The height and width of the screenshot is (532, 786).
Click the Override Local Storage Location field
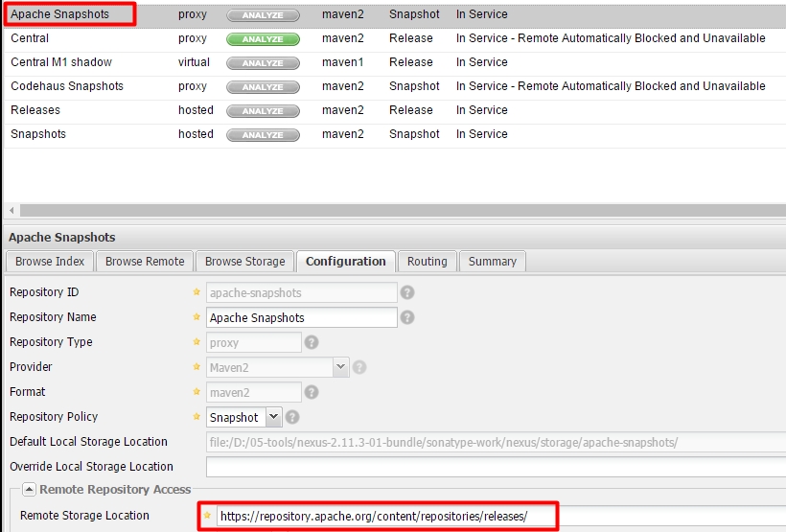coord(497,467)
